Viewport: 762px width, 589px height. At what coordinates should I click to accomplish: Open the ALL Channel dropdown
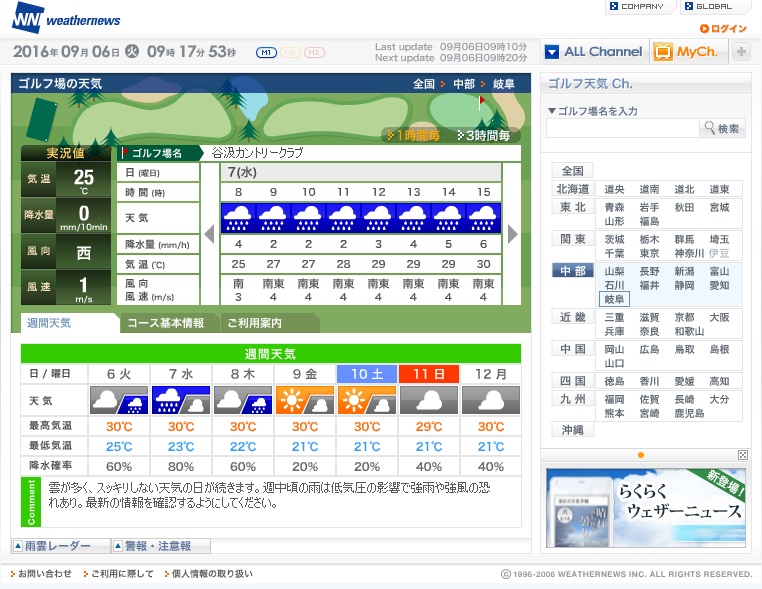(x=594, y=52)
